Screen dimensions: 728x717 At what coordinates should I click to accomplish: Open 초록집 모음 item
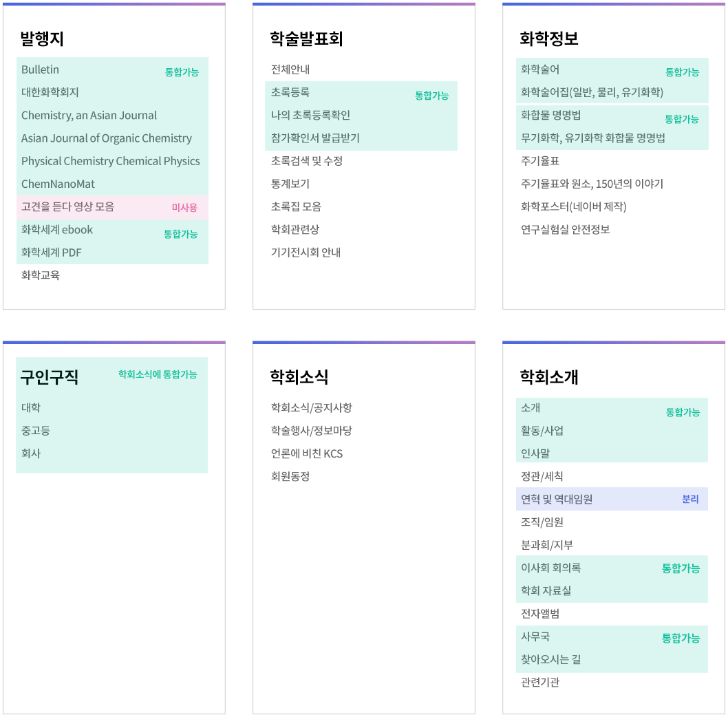point(296,206)
